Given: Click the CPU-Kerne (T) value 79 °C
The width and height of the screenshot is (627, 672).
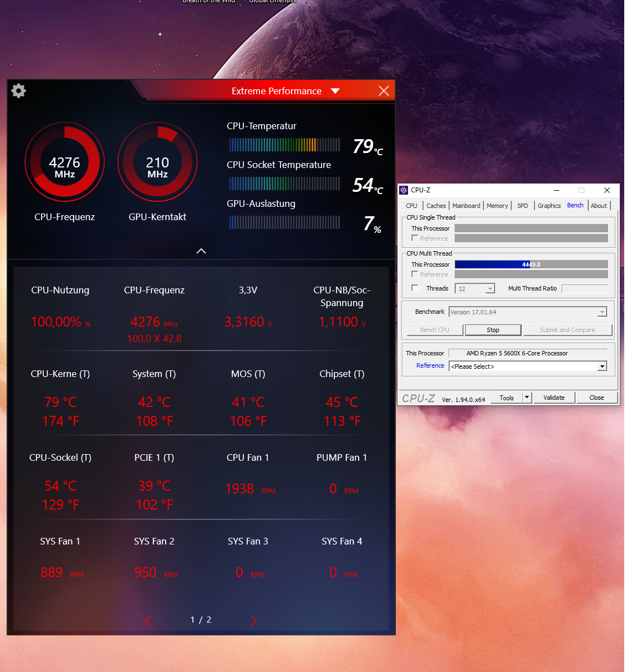Looking at the screenshot, I should coord(60,402).
